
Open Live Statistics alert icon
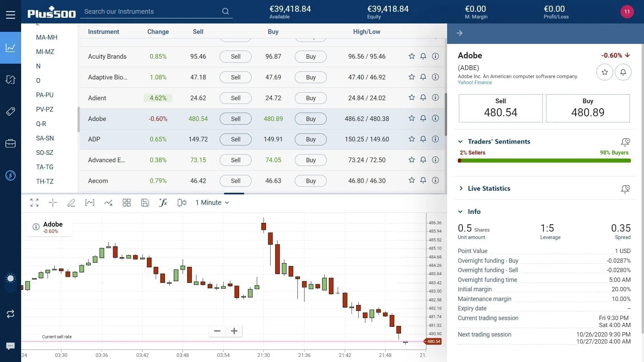pos(625,189)
